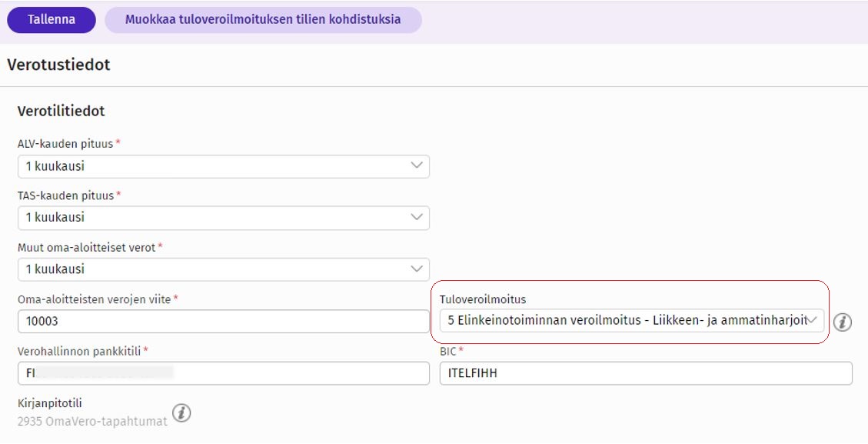
Task: Click the Muut oma-aloitteiset verot label
Action: coord(87,248)
